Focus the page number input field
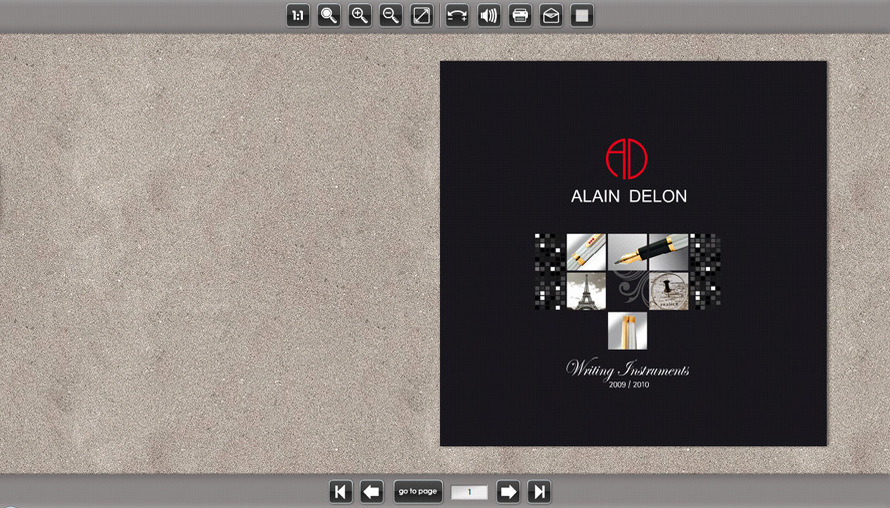890x508 pixels. pos(469,492)
